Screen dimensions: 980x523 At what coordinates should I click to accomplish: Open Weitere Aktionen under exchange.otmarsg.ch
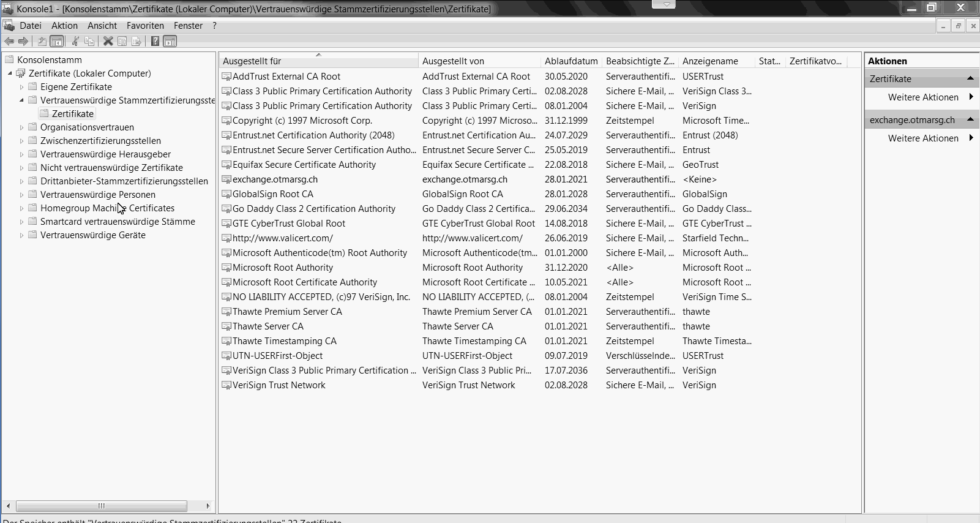923,138
